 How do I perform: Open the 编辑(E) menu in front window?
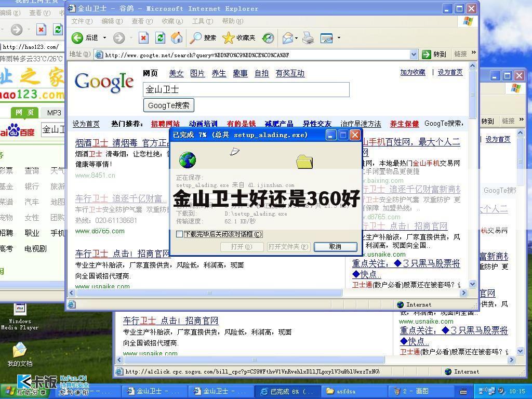point(112,21)
